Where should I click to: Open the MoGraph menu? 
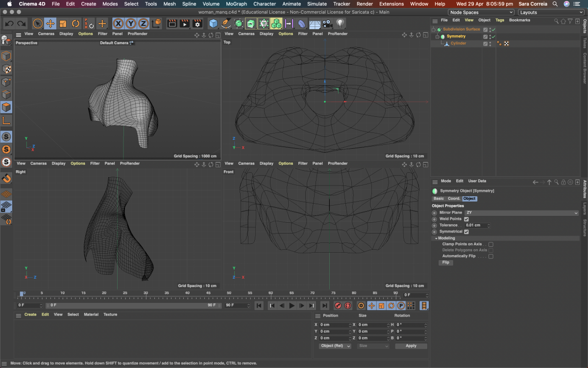[236, 4]
